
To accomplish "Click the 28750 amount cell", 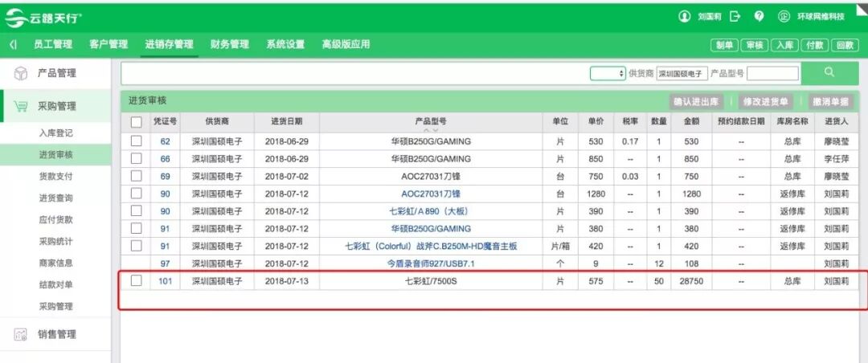I will click(691, 281).
